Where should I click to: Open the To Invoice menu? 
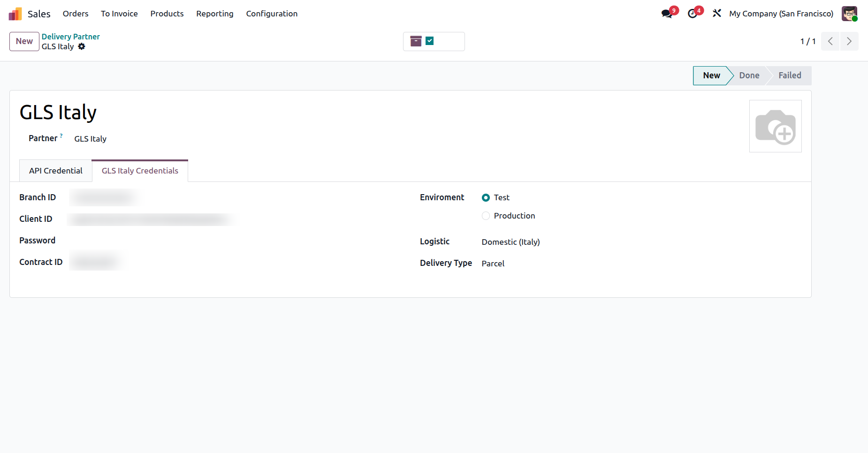tap(119, 14)
